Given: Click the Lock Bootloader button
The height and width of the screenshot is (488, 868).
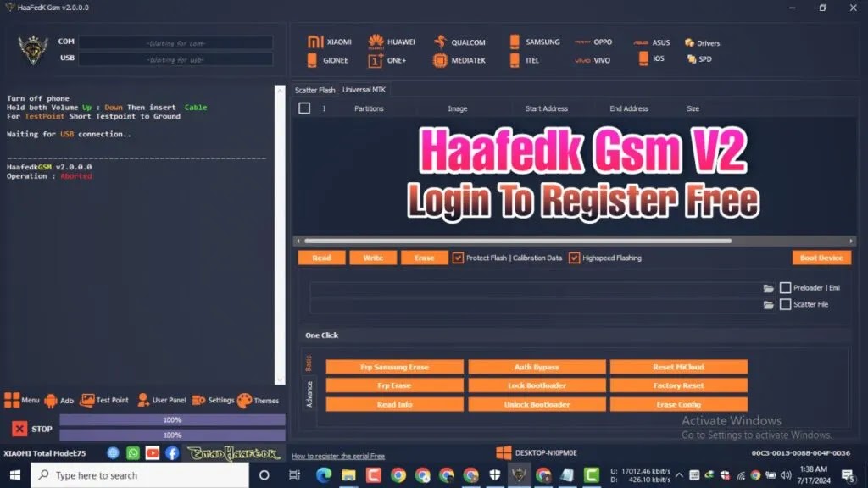Looking at the screenshot, I should click(x=537, y=385).
